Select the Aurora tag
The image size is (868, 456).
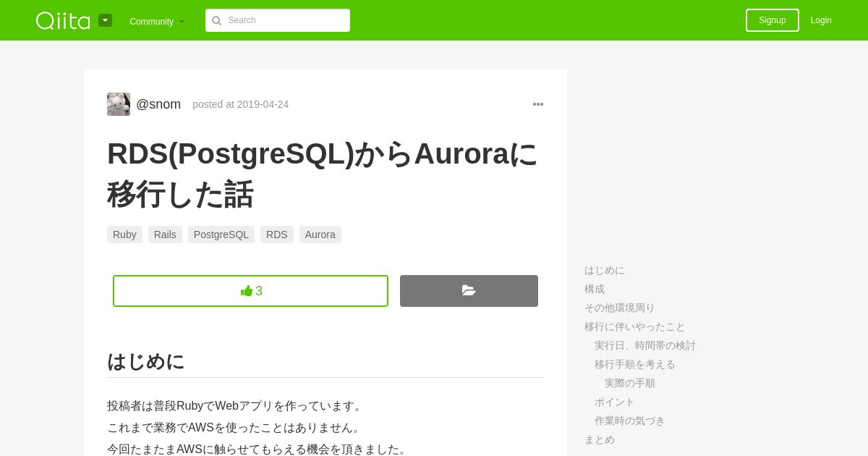point(320,235)
